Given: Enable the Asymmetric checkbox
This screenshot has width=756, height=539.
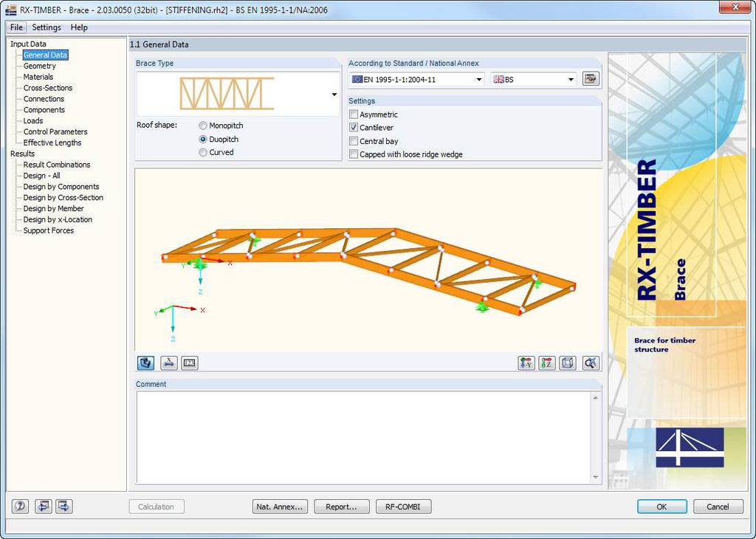Looking at the screenshot, I should click(x=354, y=114).
